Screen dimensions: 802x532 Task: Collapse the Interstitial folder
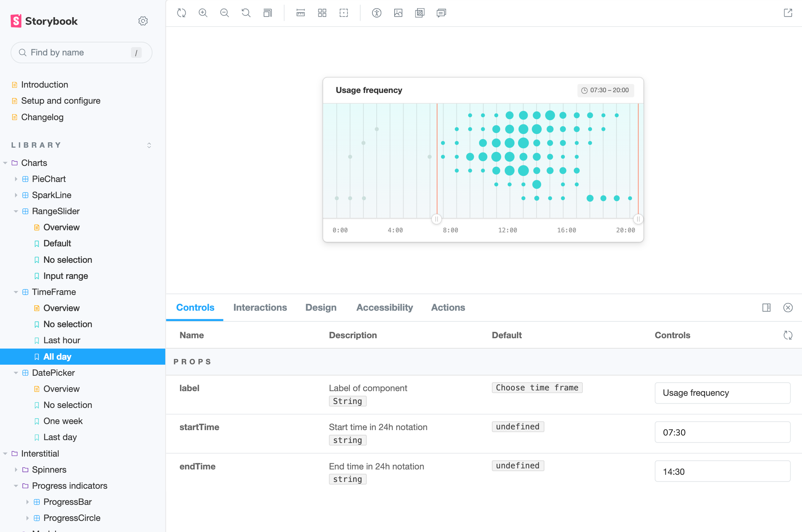pyautogui.click(x=40, y=454)
